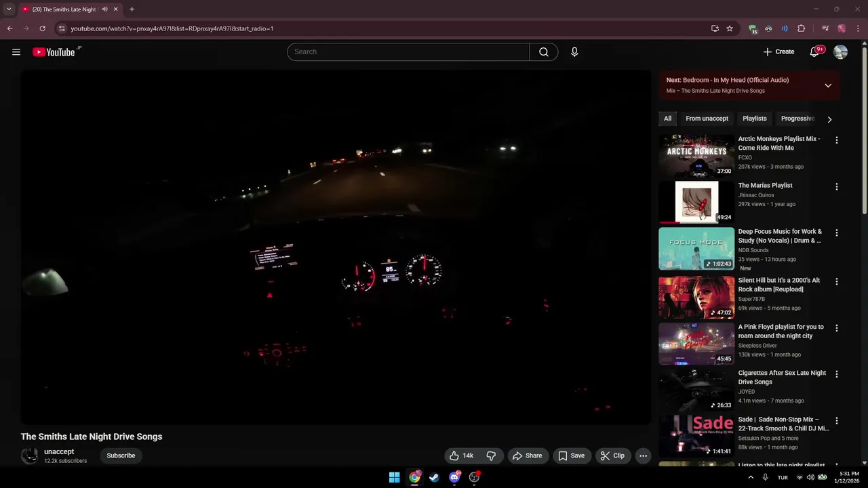Dislike the video with thumbs down

(491, 455)
